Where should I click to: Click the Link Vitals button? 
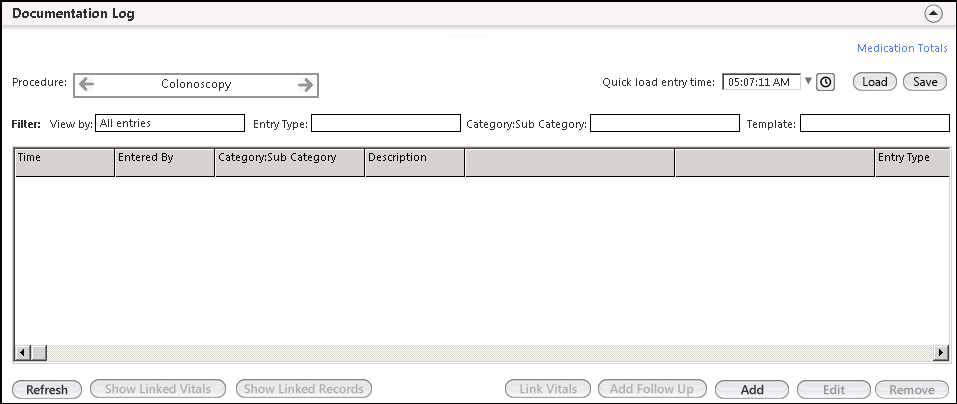pos(548,389)
